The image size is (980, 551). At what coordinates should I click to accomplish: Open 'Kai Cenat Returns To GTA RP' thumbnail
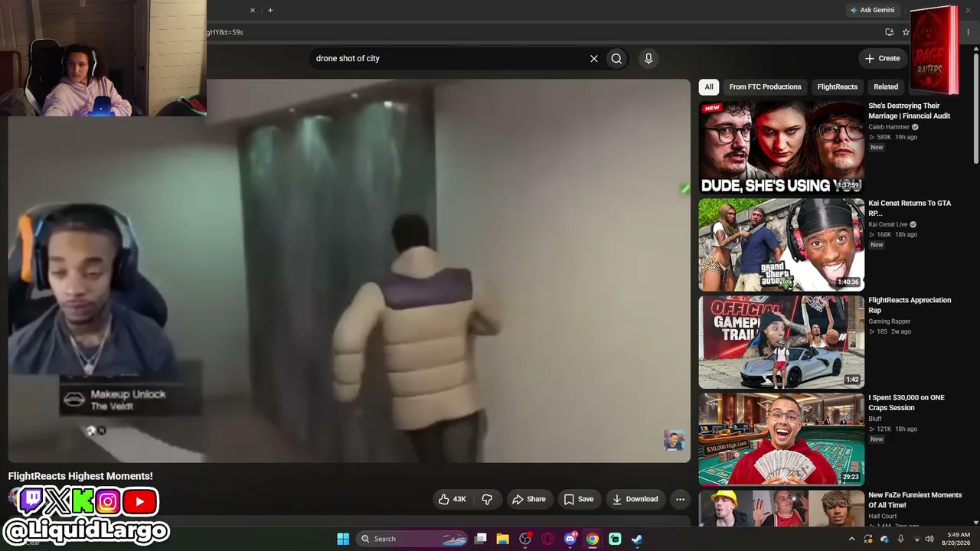point(782,245)
